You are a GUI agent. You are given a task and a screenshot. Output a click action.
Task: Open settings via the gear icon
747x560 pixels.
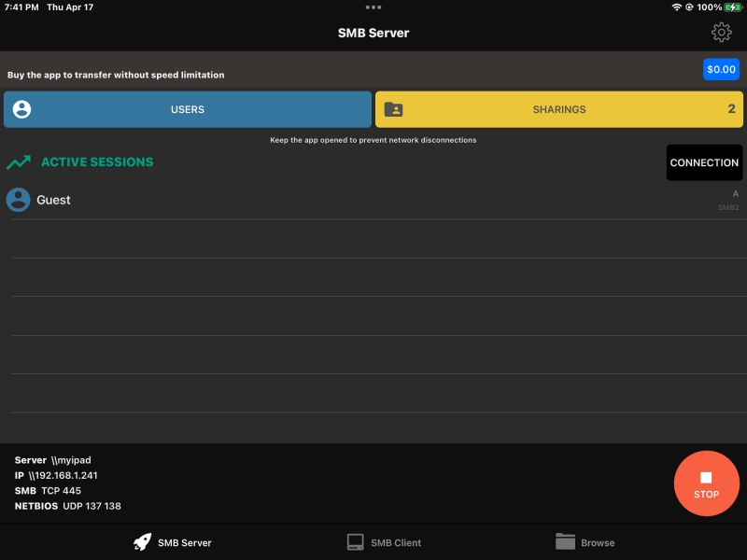(x=721, y=33)
